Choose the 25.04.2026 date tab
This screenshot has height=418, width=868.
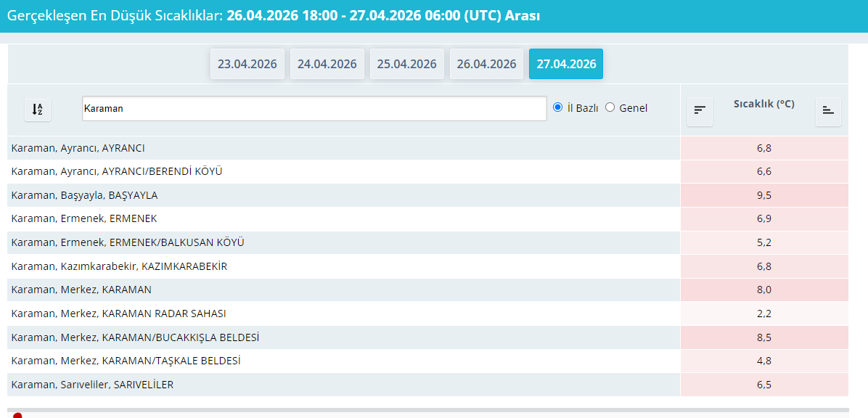click(x=406, y=64)
